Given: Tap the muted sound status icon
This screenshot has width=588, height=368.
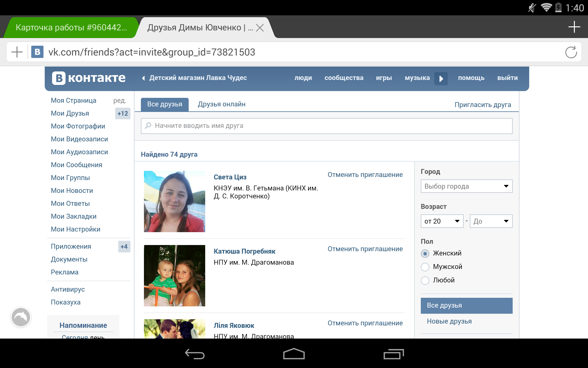Looking at the screenshot, I should coord(532,8).
